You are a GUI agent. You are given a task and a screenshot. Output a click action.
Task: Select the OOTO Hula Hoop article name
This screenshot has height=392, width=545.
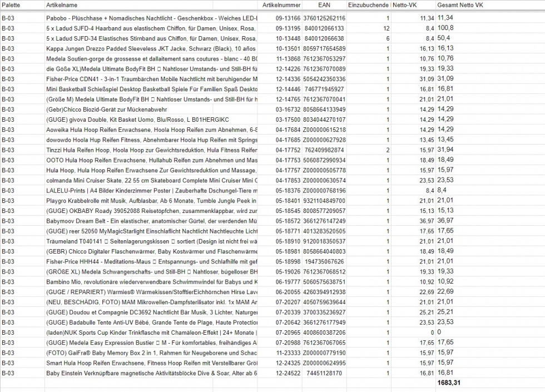(151, 160)
